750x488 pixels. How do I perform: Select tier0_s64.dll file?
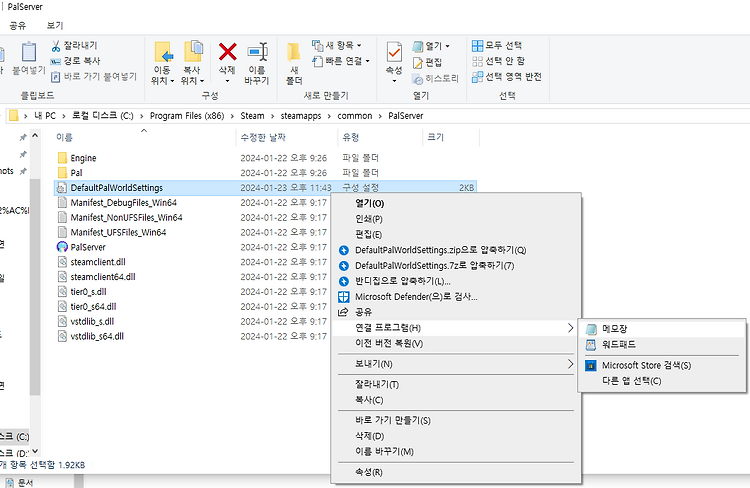click(x=93, y=306)
